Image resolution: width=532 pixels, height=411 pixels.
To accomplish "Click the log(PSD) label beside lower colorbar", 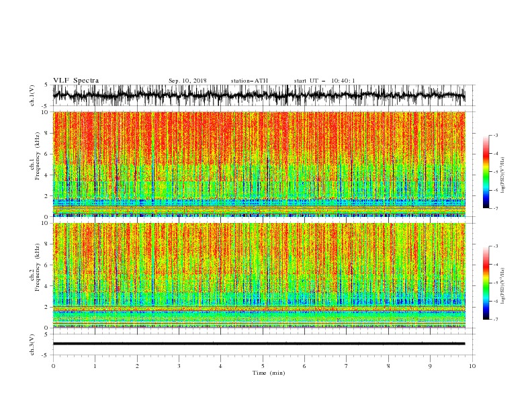I will tap(503, 285).
